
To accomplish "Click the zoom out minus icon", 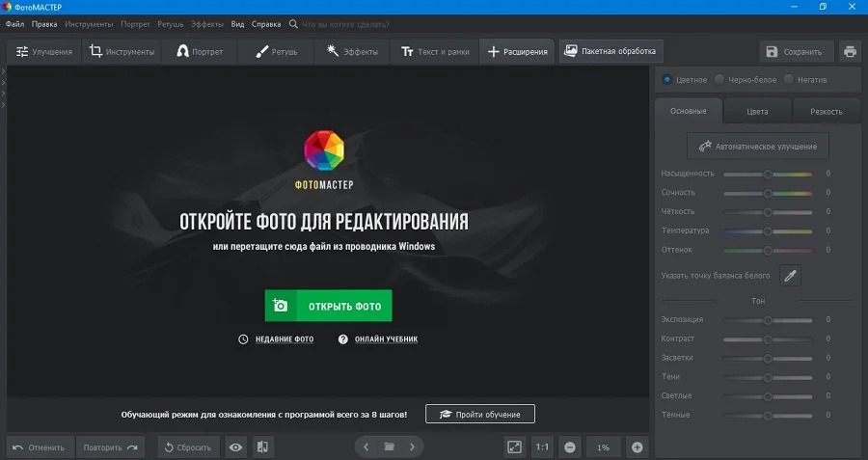I will coord(570,447).
